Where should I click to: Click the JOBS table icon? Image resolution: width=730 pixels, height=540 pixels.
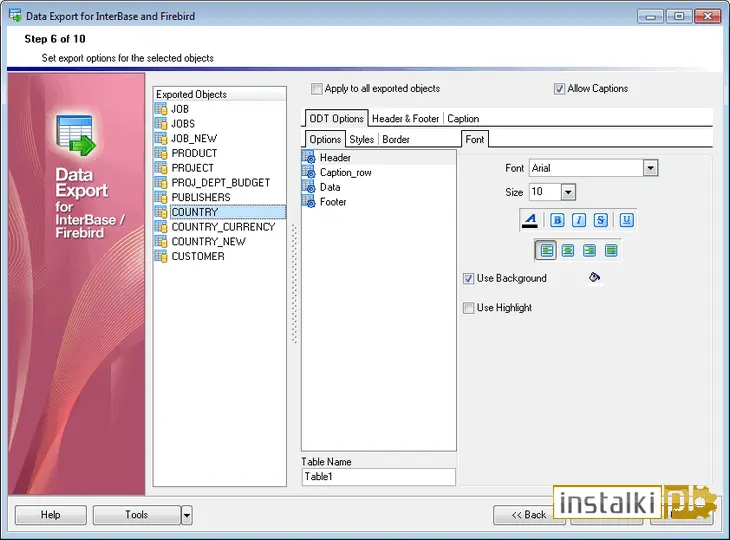point(161,124)
